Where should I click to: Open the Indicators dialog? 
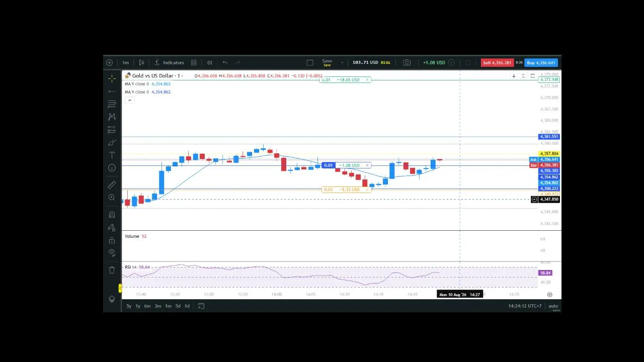[x=169, y=63]
